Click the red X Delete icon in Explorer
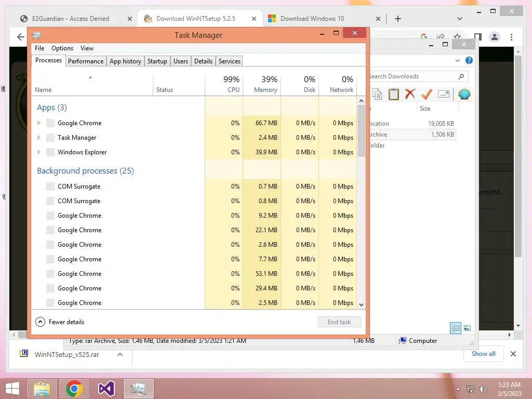The width and height of the screenshot is (532, 399). coord(410,94)
